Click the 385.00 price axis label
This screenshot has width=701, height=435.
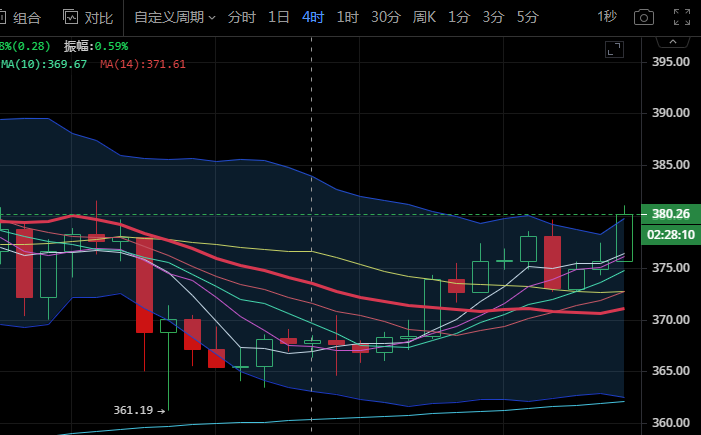671,165
